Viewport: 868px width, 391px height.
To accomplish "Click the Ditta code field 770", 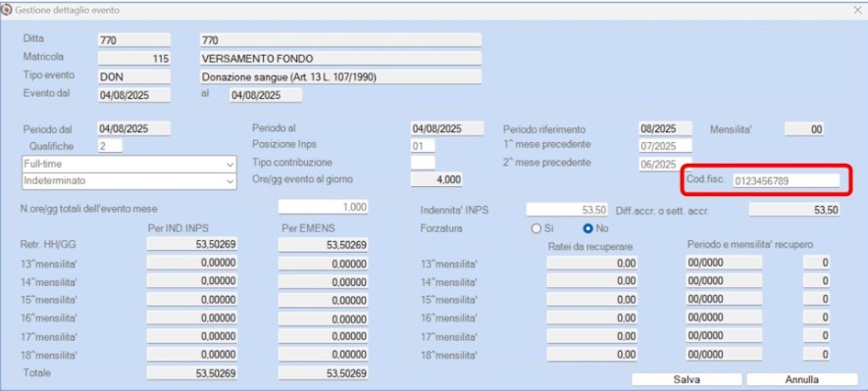I will pos(134,40).
